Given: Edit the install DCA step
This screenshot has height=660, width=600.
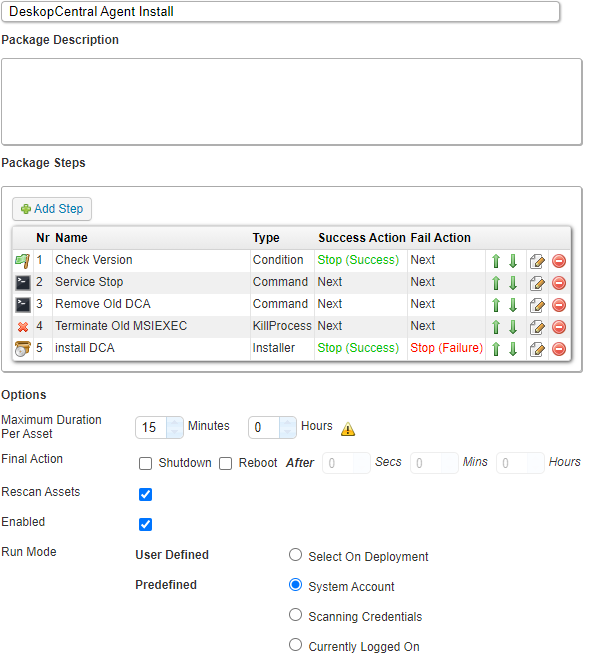Looking at the screenshot, I should [537, 349].
